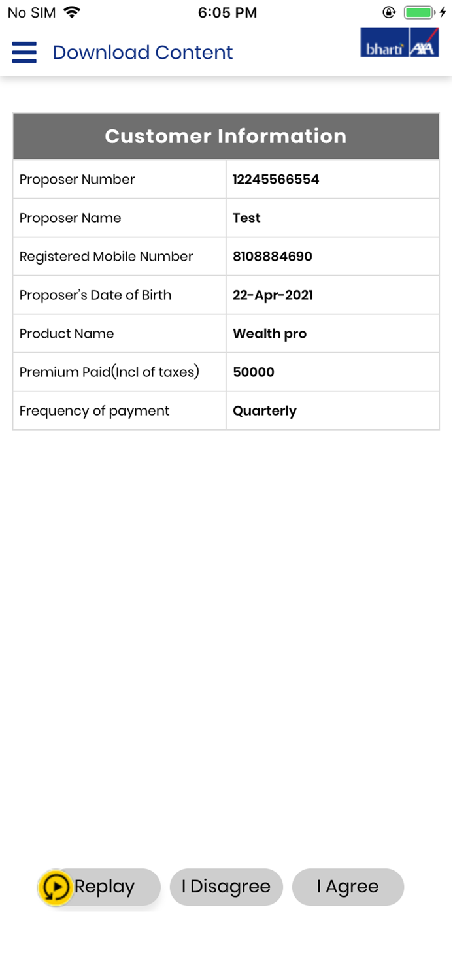Click the Replay button label
The height and width of the screenshot is (980, 453).
coord(105,887)
